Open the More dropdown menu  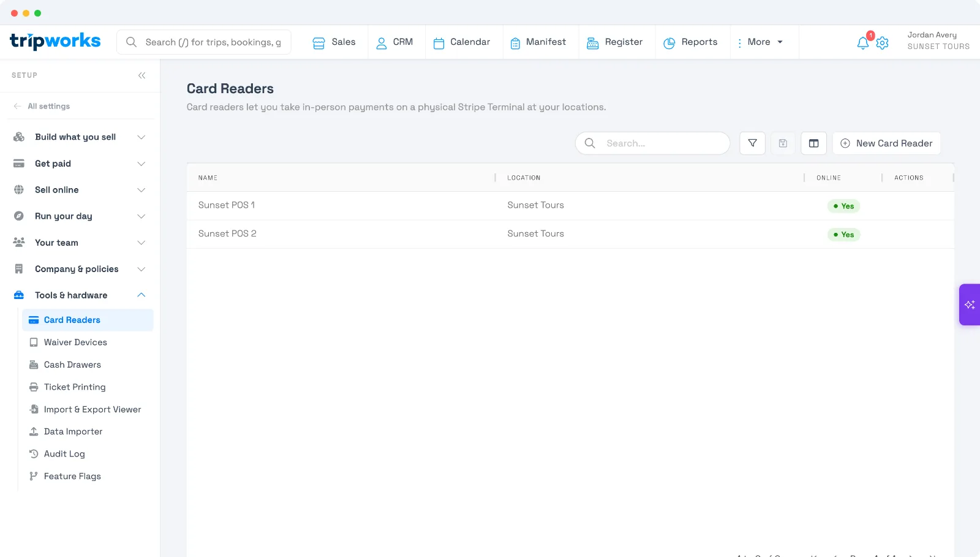coord(760,42)
